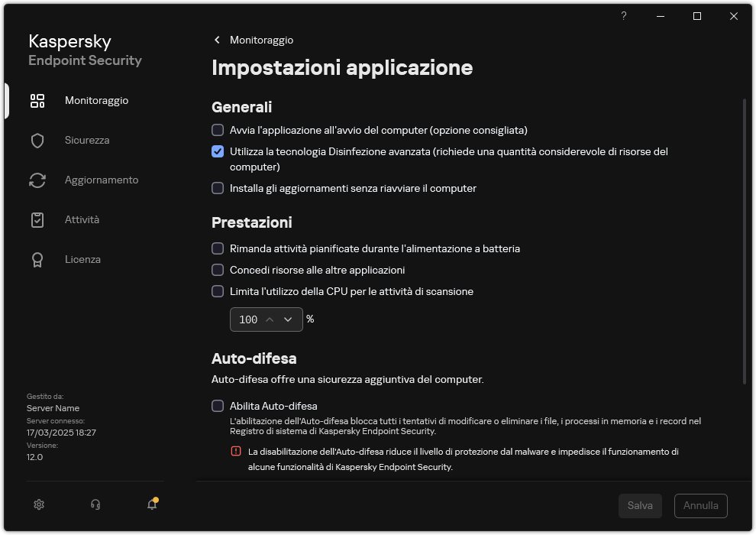Check Limita l'utilizzo della CPU option
This screenshot has width=756, height=535.
pyautogui.click(x=218, y=291)
